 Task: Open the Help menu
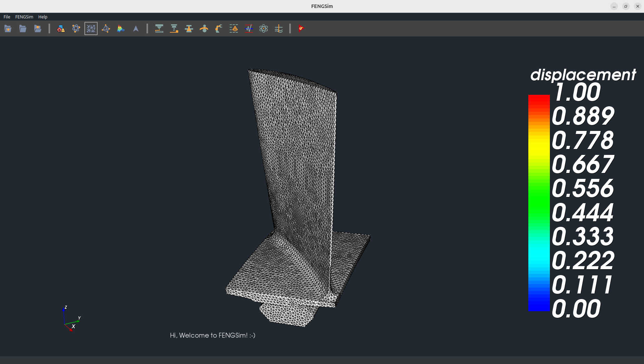(x=43, y=17)
